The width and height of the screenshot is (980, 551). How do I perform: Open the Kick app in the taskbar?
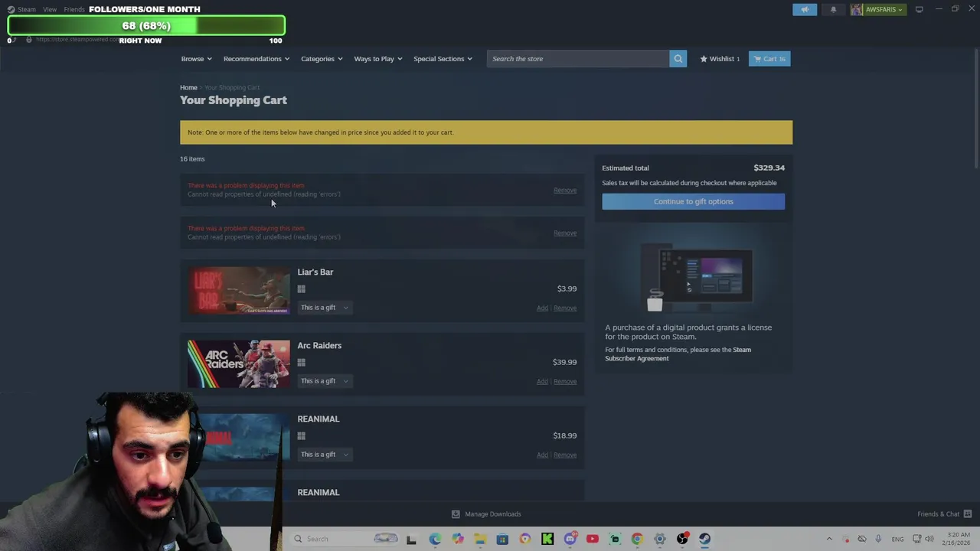(547, 539)
